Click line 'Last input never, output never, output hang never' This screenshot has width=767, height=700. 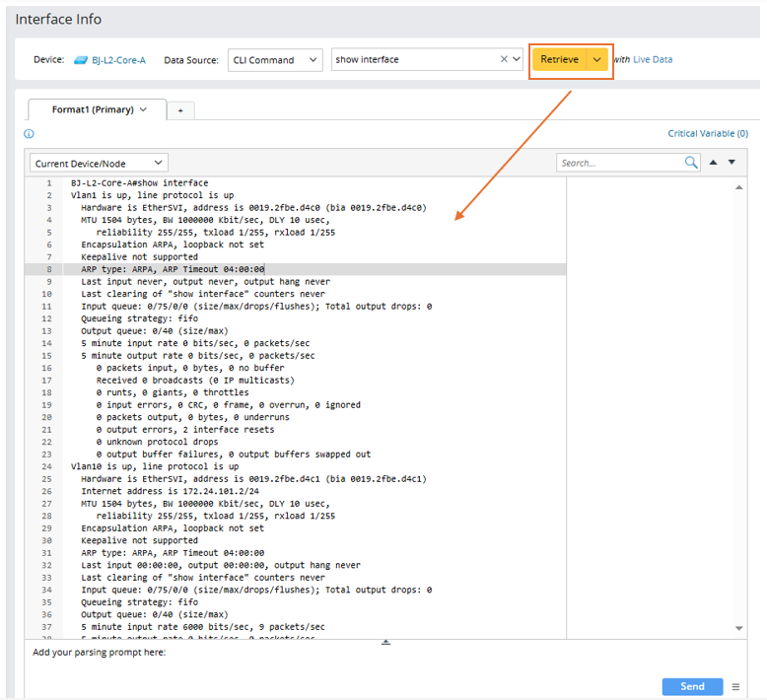click(x=205, y=282)
